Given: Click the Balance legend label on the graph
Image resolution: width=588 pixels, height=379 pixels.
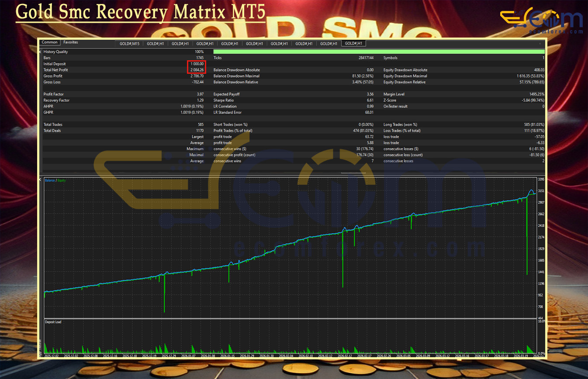Looking at the screenshot, I should (50, 180).
